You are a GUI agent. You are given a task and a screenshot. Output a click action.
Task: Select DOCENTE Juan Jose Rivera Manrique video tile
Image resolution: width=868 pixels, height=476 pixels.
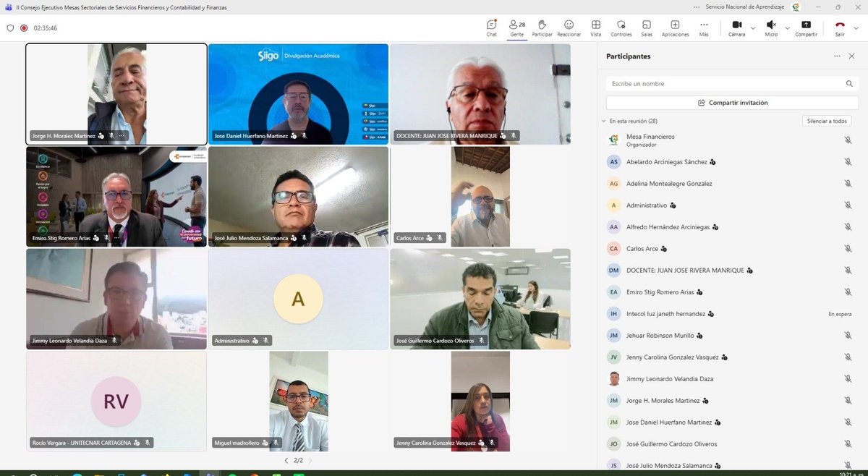[x=480, y=94]
